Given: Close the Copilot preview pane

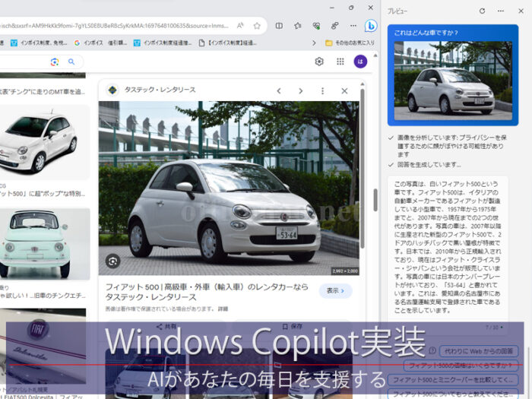Looking at the screenshot, I should (x=521, y=11).
